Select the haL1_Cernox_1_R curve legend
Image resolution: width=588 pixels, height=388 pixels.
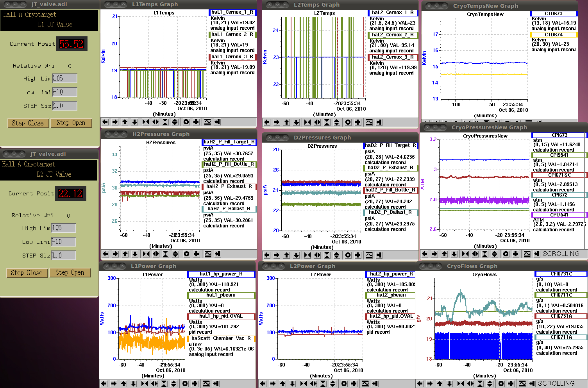tap(232, 13)
